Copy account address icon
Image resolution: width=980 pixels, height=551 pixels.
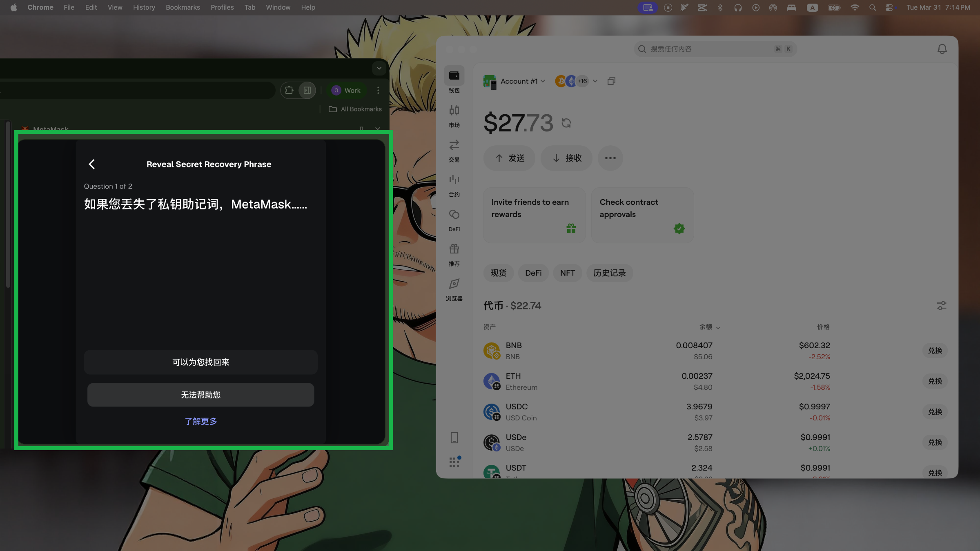(x=611, y=81)
